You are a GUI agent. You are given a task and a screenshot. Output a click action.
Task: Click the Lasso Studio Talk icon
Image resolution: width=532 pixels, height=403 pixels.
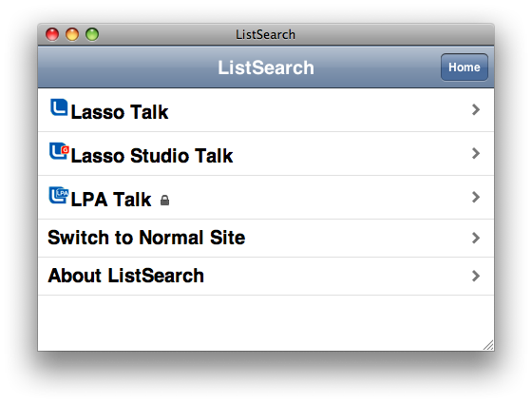[x=59, y=151]
